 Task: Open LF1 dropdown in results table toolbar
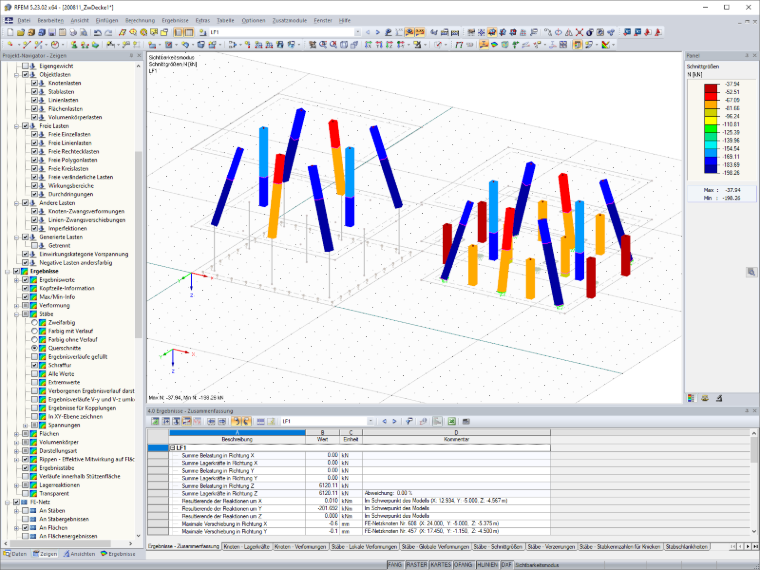pyautogui.click(x=371, y=421)
